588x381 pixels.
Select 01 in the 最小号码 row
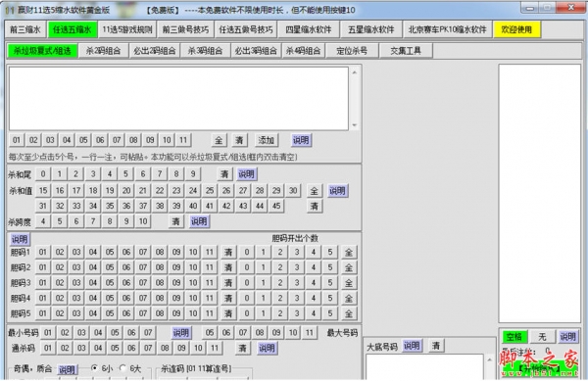pos(48,333)
